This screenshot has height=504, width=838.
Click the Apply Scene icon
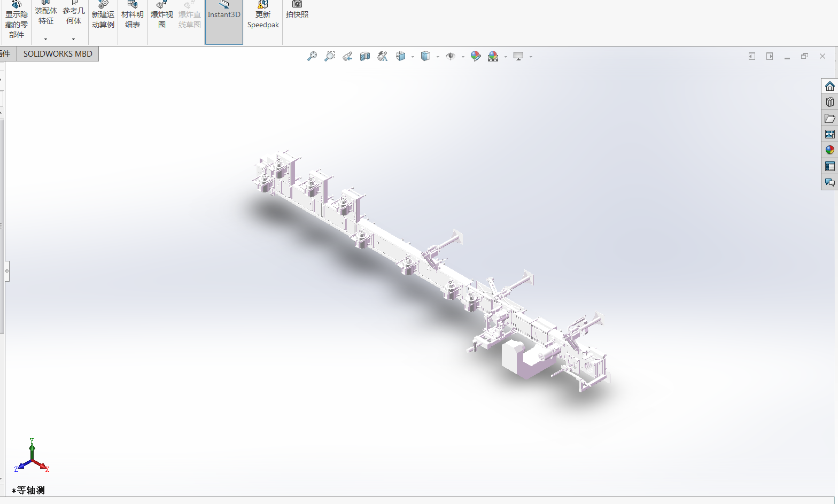(493, 56)
